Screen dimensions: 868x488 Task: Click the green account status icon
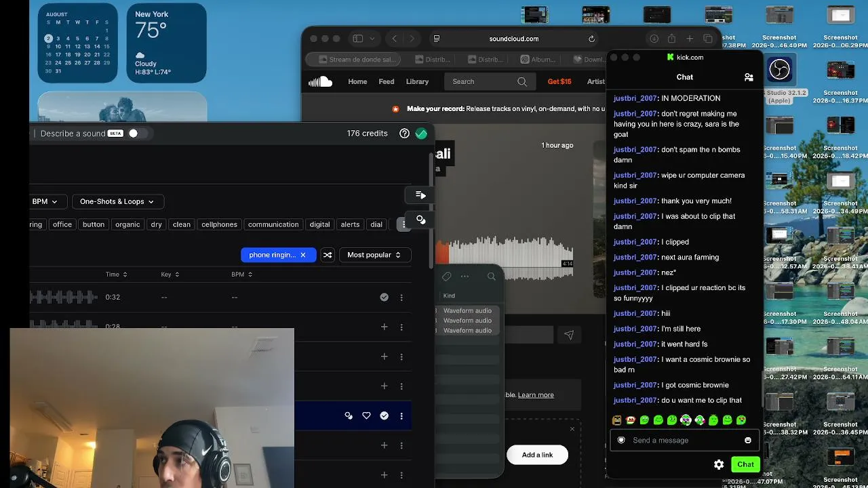(421, 134)
